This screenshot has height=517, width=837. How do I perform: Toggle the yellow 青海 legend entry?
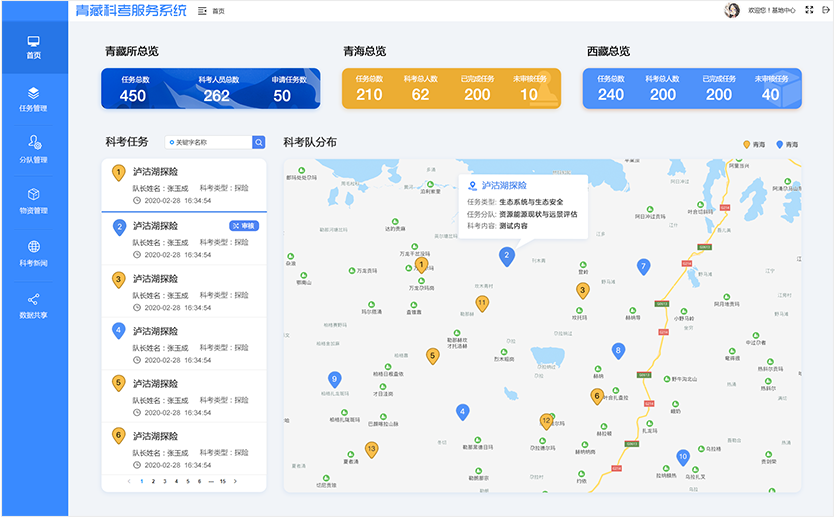[754, 145]
